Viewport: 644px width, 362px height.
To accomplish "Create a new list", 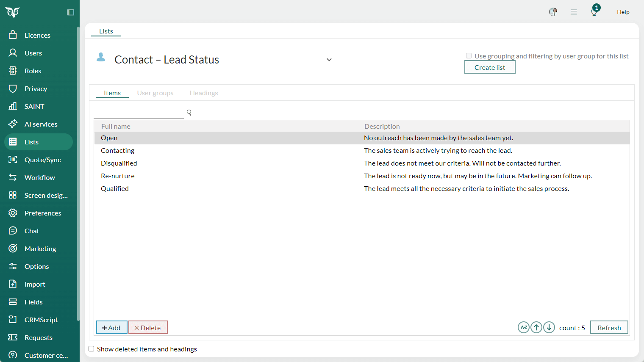I will pos(489,67).
